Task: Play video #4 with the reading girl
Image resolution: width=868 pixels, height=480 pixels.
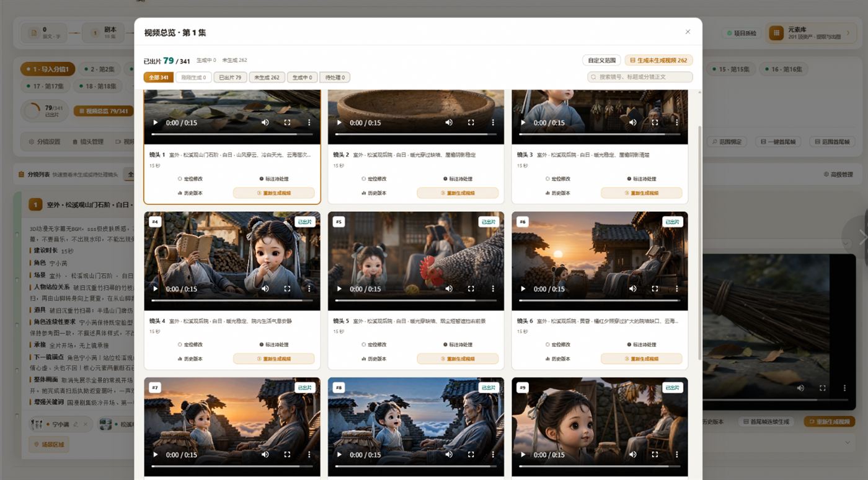Action: (x=155, y=289)
